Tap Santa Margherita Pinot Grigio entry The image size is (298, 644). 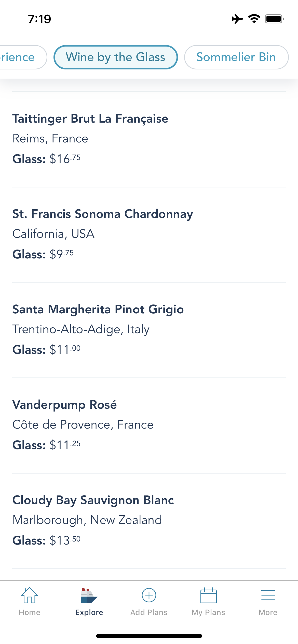click(x=98, y=309)
